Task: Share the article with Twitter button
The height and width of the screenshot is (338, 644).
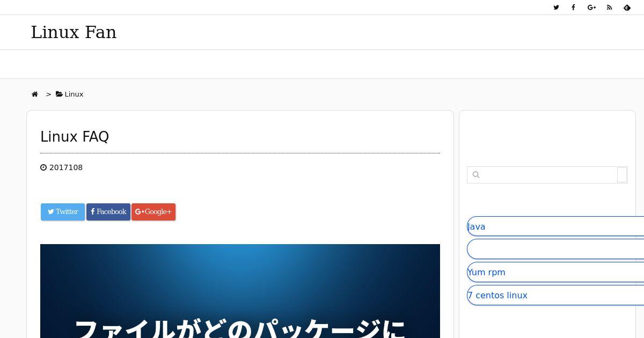Action: [63, 212]
